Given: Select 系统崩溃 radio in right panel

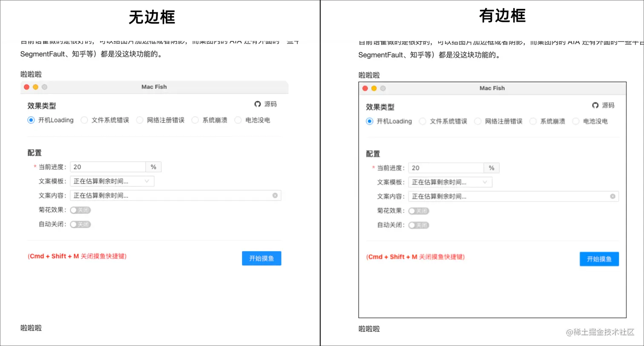Looking at the screenshot, I should tap(533, 121).
